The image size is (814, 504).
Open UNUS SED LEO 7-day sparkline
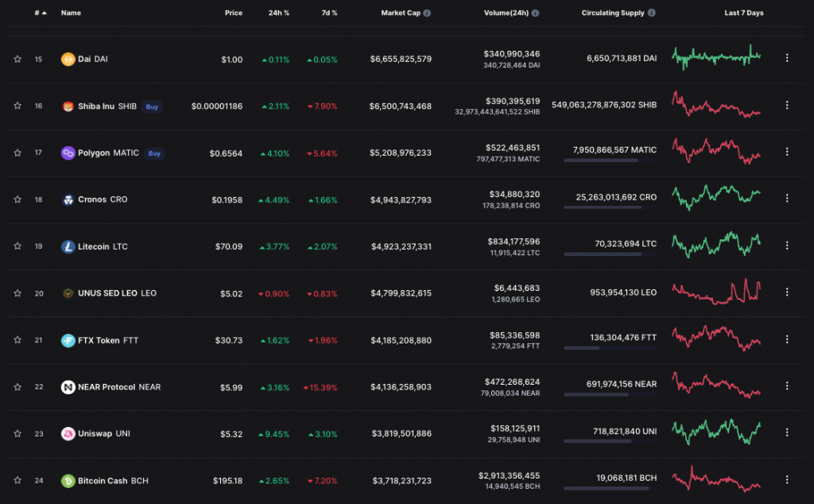[x=716, y=293]
